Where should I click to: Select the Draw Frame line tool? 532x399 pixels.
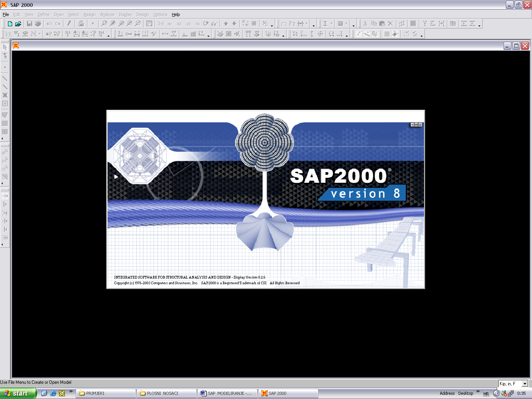click(5, 78)
